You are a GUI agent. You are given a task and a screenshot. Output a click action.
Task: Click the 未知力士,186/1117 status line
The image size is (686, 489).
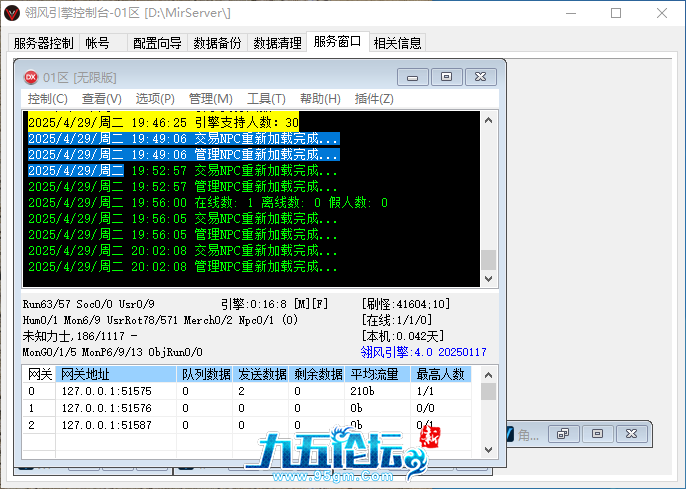coord(80,336)
